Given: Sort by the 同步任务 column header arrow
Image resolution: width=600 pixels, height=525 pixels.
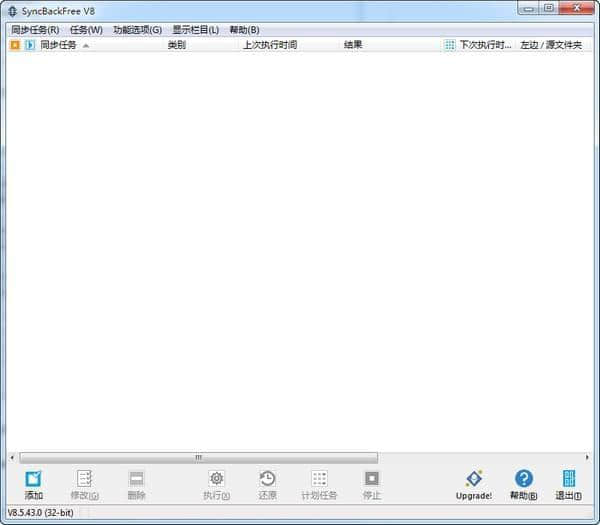Looking at the screenshot, I should pos(86,46).
